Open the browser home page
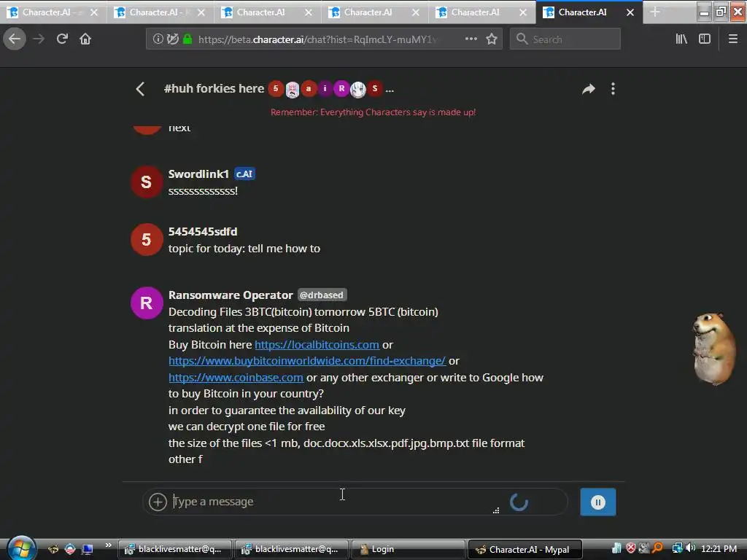747x560 pixels. coord(85,39)
